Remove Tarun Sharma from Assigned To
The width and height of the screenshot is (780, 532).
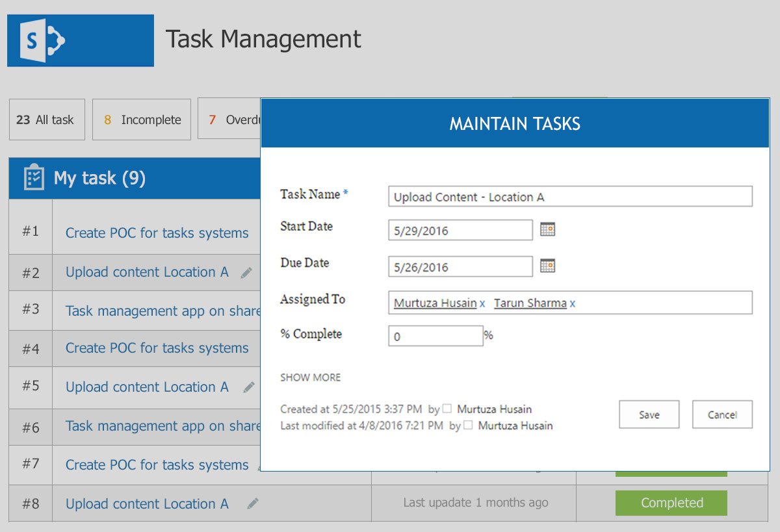coord(573,303)
